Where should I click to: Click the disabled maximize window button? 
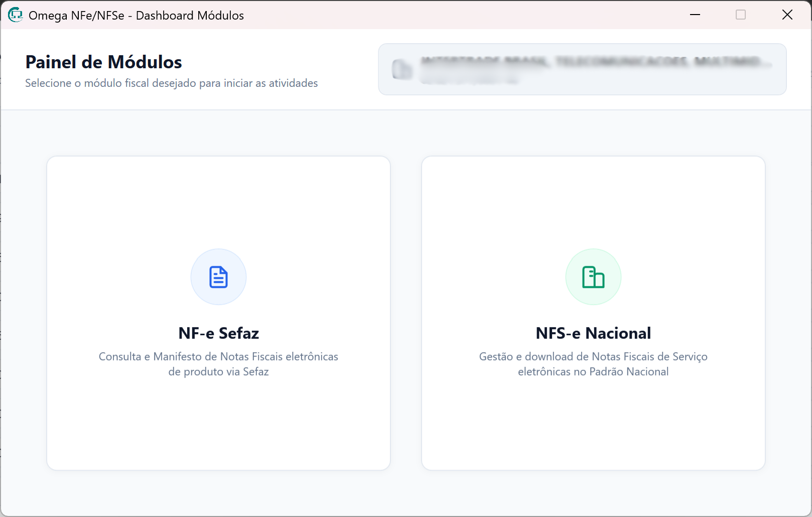click(x=741, y=15)
